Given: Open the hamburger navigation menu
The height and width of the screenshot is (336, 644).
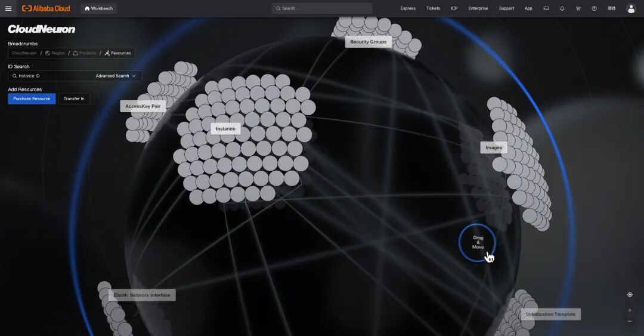Looking at the screenshot, I should 8,8.
